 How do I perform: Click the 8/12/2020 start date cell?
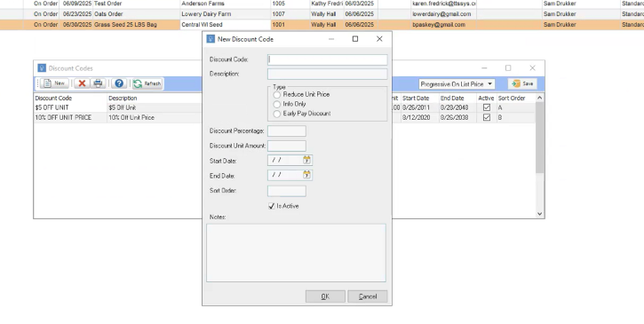pyautogui.click(x=420, y=117)
